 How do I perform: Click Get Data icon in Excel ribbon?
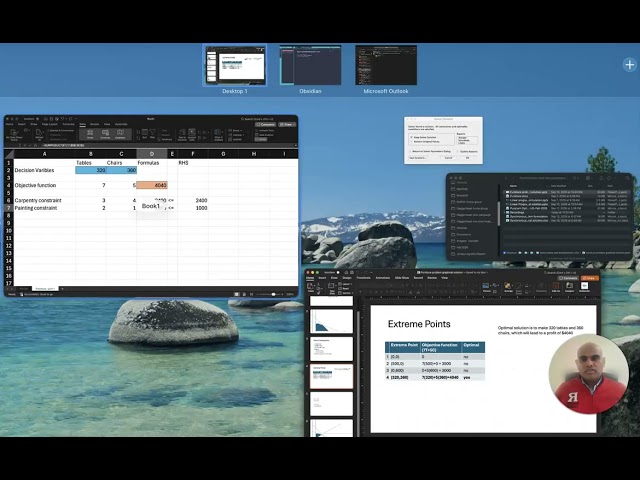coord(14,134)
